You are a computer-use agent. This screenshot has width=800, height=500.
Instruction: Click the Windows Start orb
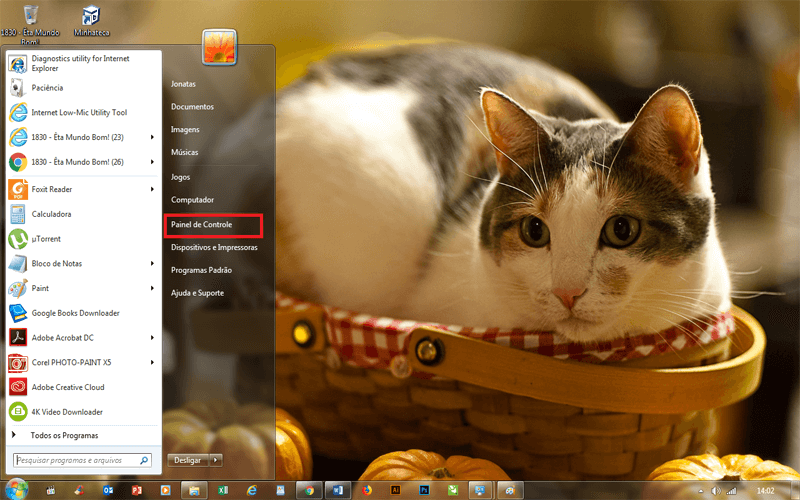17,489
